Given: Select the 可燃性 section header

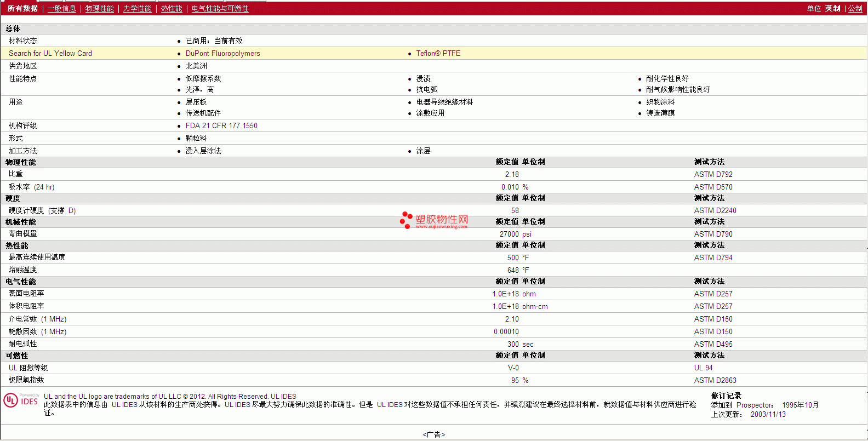Looking at the screenshot, I should pos(17,356).
